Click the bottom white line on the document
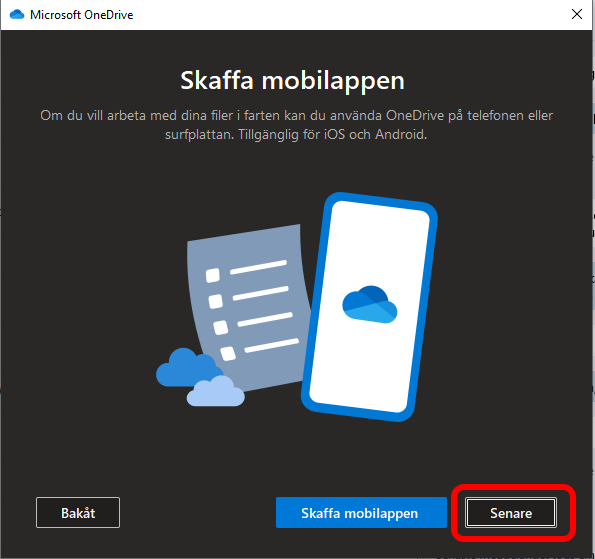The image size is (595, 559). pyautogui.click(x=271, y=345)
